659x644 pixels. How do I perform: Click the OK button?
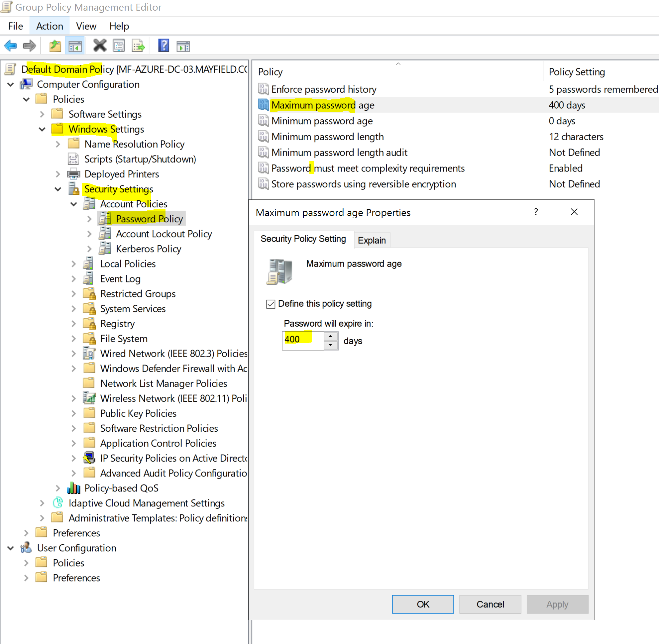click(422, 604)
